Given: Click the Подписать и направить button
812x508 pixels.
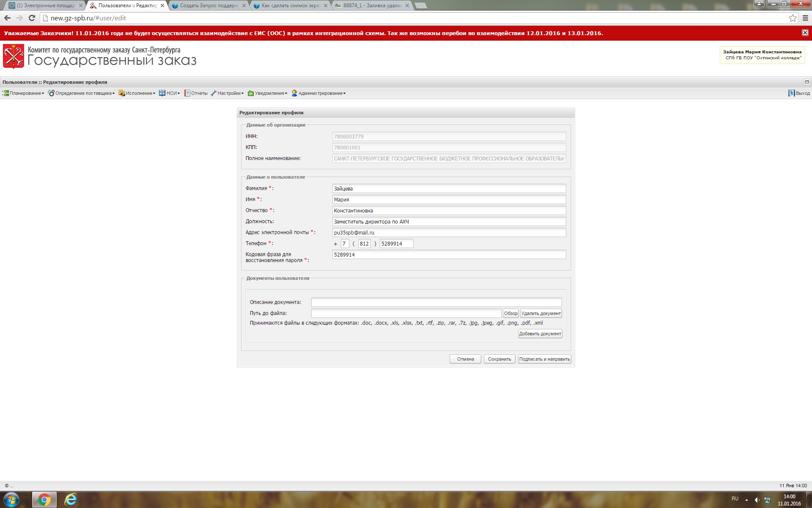Looking at the screenshot, I should 544,359.
